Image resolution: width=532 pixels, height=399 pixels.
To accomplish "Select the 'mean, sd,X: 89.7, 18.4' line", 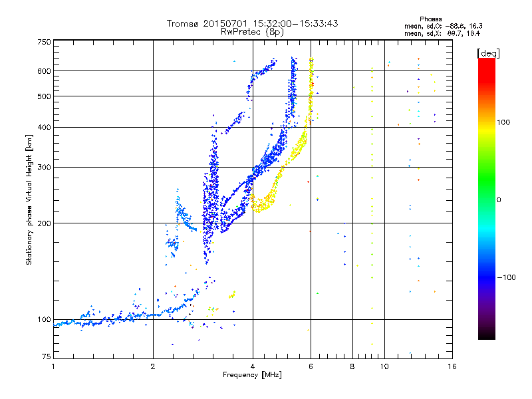I will 442,33.
